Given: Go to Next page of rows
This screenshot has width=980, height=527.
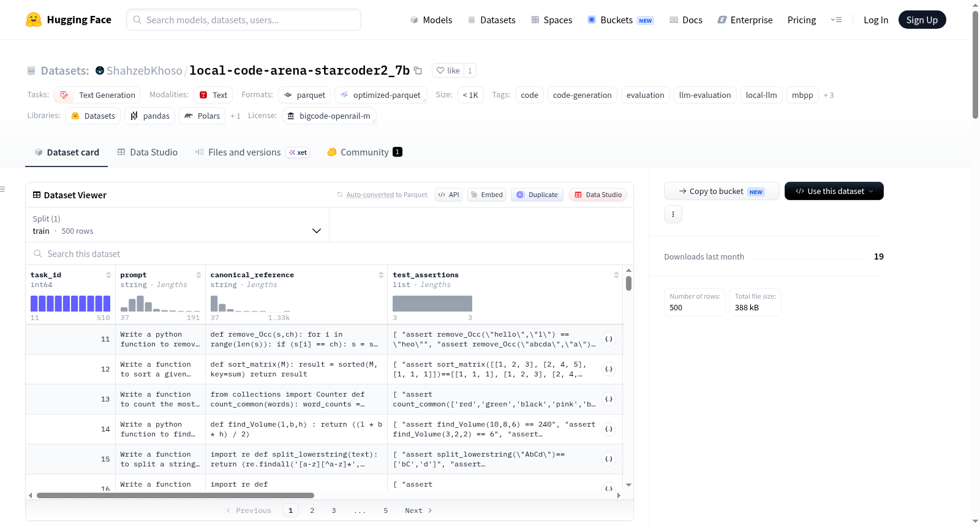Looking at the screenshot, I should 418,510.
